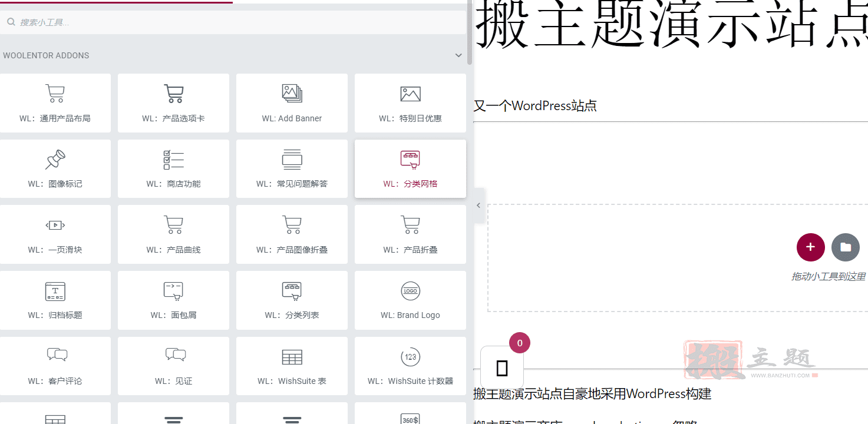Pick the WL WishSuite 计数器 widget
868x424 pixels.
pyautogui.click(x=410, y=366)
